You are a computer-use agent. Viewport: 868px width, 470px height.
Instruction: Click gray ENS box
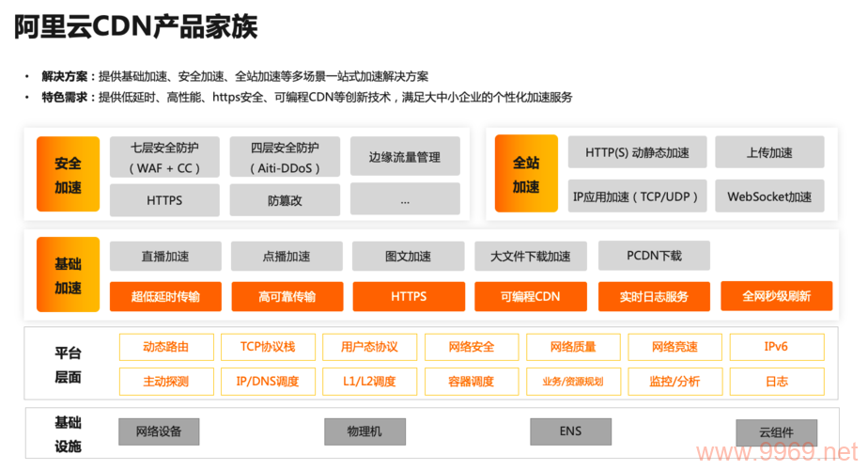[x=571, y=431]
